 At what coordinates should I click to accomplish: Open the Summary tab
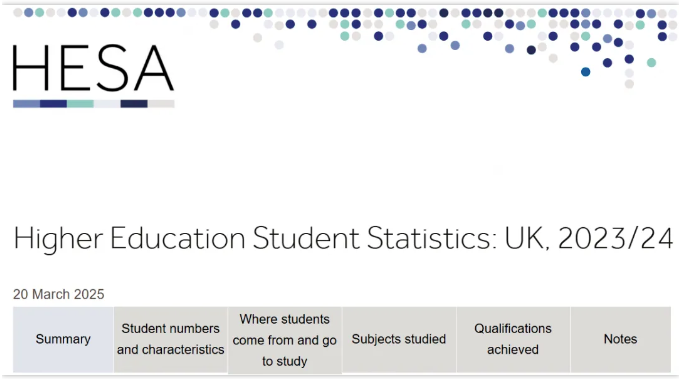click(63, 339)
